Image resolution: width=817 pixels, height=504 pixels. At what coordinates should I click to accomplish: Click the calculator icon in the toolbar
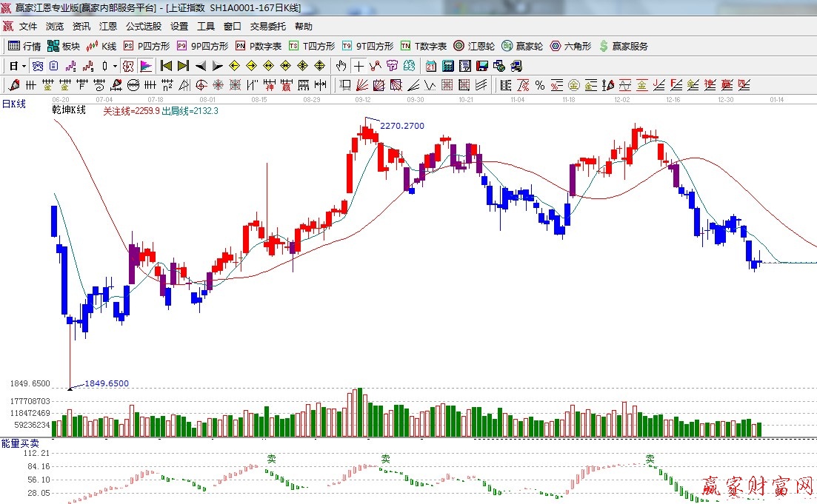(447, 66)
